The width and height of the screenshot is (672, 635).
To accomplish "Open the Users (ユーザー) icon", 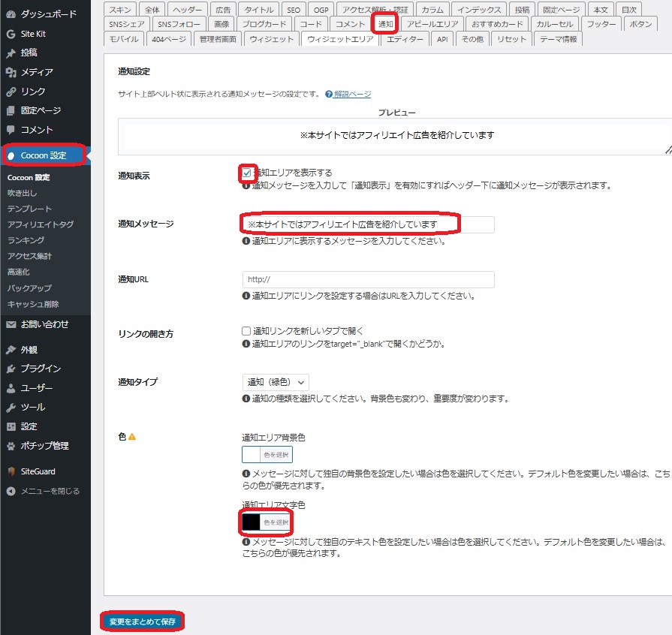I will [x=11, y=388].
